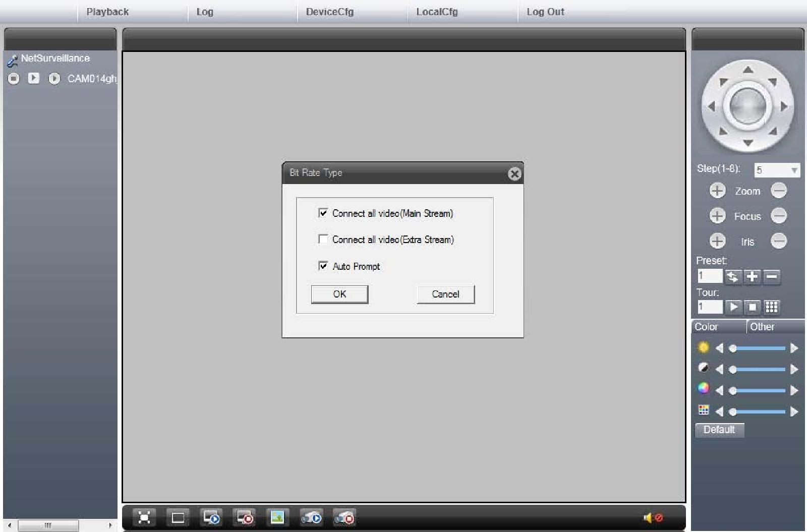This screenshot has height=532, width=807.
Task: Switch to the Other tab
Action: click(775, 327)
